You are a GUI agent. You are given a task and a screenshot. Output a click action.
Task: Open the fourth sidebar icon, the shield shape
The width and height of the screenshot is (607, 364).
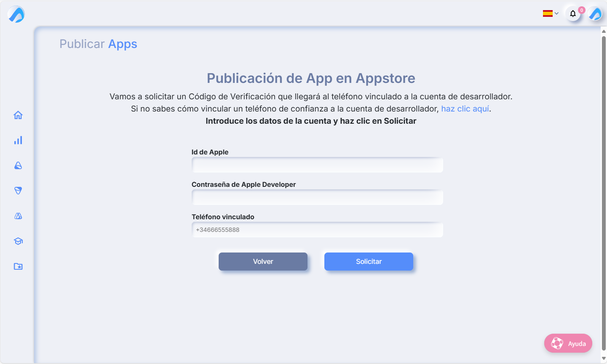point(18,191)
